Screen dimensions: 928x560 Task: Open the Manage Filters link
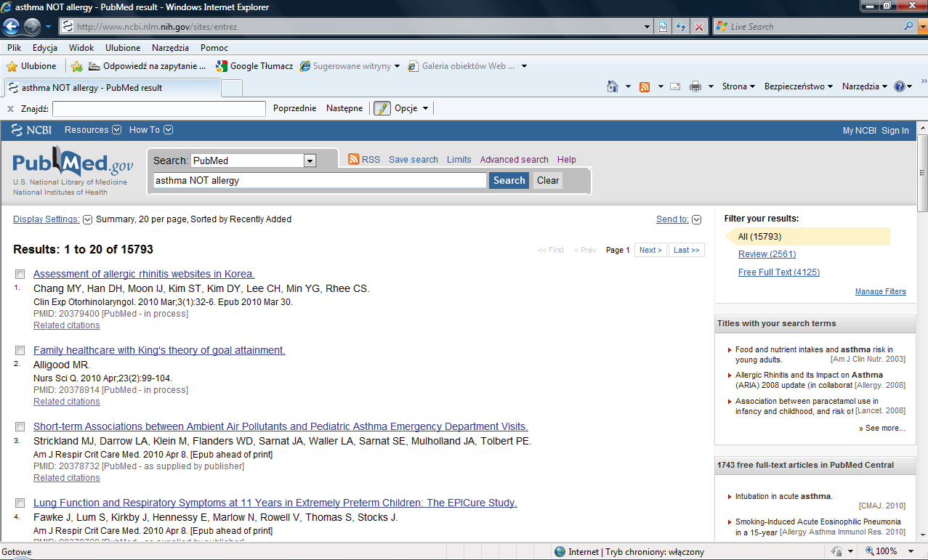tap(881, 292)
